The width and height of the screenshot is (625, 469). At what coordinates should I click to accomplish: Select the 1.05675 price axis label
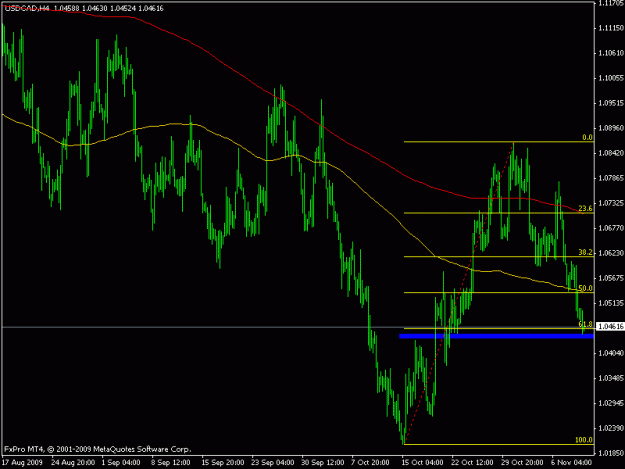pyautogui.click(x=611, y=278)
